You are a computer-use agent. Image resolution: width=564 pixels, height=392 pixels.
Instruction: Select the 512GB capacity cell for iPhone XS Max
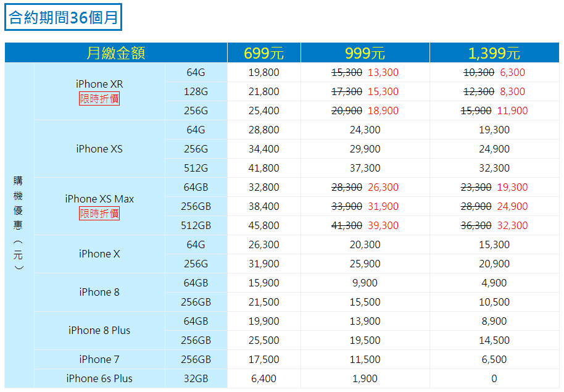(x=196, y=225)
